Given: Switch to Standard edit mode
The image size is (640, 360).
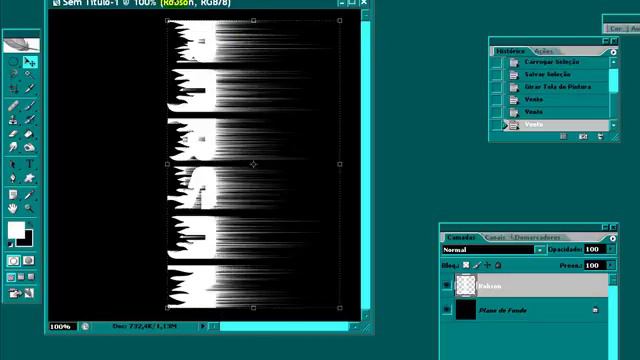Looking at the screenshot, I should coord(13,260).
